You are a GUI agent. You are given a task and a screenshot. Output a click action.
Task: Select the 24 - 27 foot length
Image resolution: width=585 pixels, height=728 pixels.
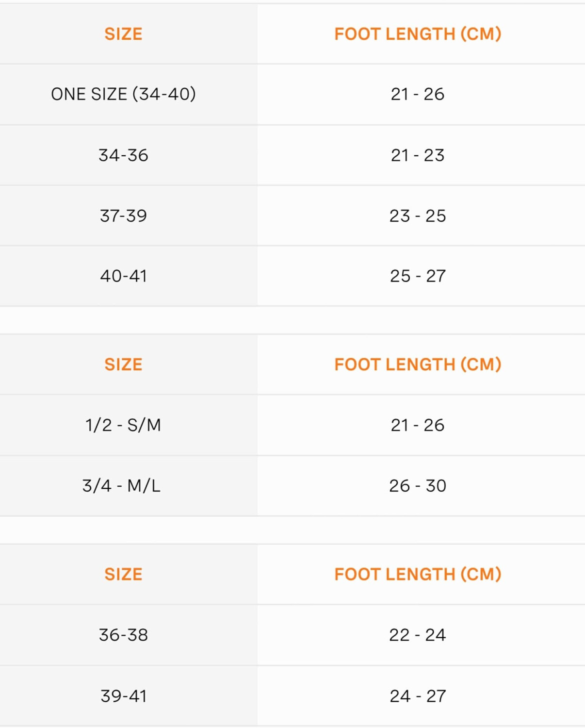[x=417, y=696]
